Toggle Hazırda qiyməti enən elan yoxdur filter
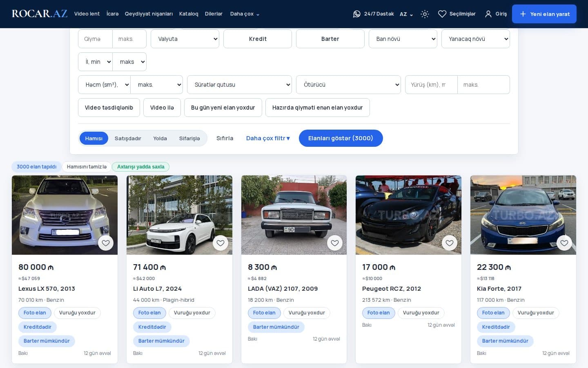The height and width of the screenshot is (368, 588). (318, 108)
